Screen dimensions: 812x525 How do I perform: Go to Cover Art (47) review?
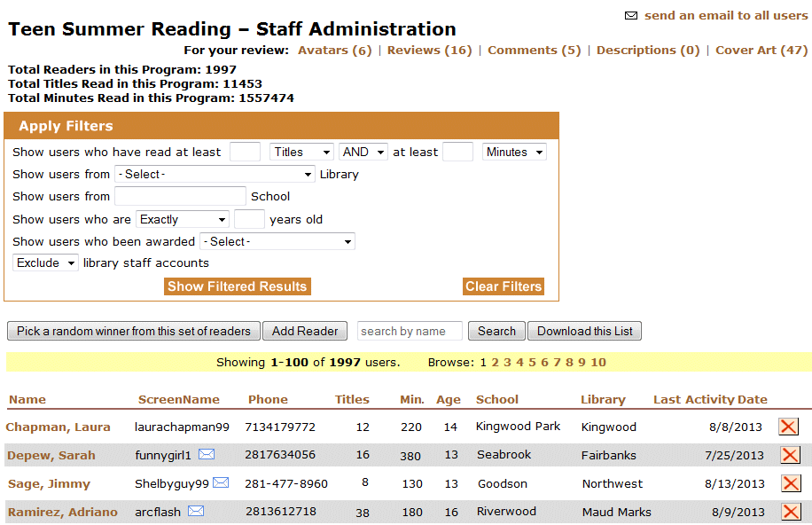(761, 51)
